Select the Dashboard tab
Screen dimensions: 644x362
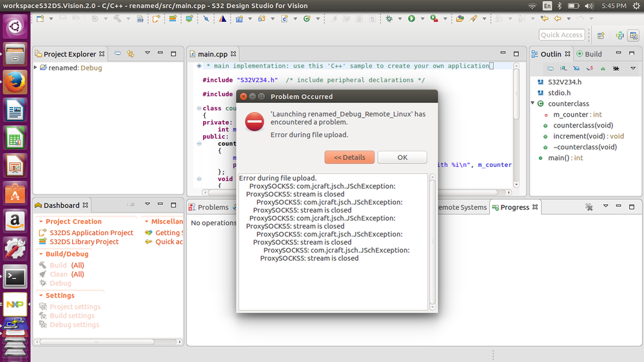click(x=62, y=205)
